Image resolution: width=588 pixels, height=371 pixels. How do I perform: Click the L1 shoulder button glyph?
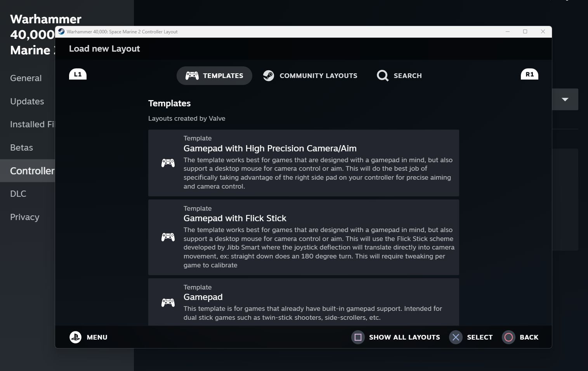click(x=78, y=74)
